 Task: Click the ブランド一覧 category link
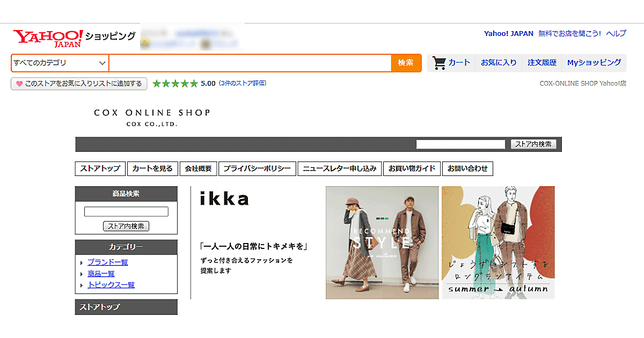tap(107, 262)
